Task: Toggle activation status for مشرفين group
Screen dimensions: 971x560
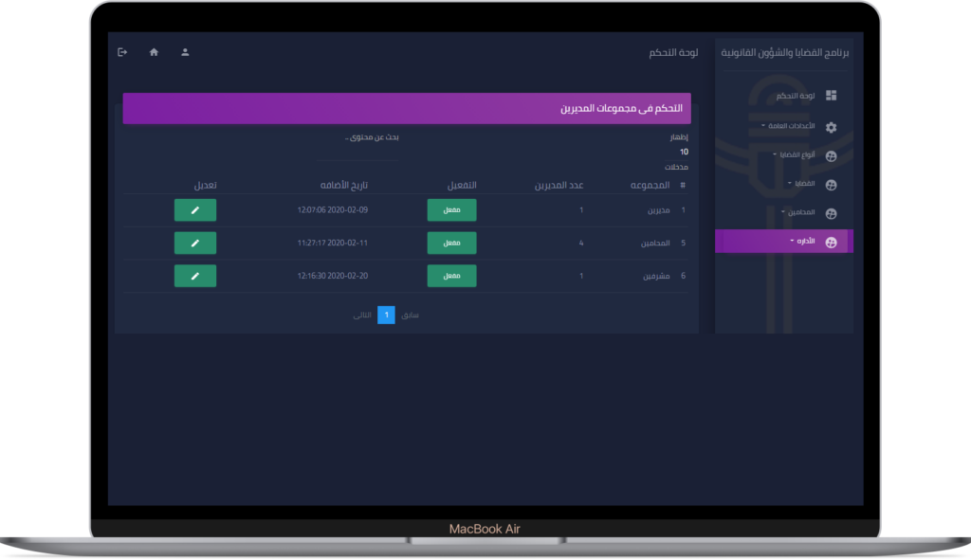Action: pos(451,276)
